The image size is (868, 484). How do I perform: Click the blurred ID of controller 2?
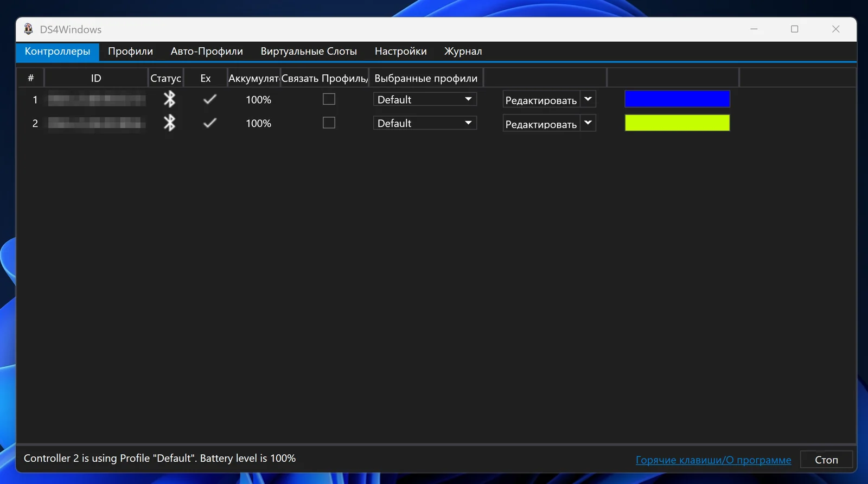(x=97, y=124)
